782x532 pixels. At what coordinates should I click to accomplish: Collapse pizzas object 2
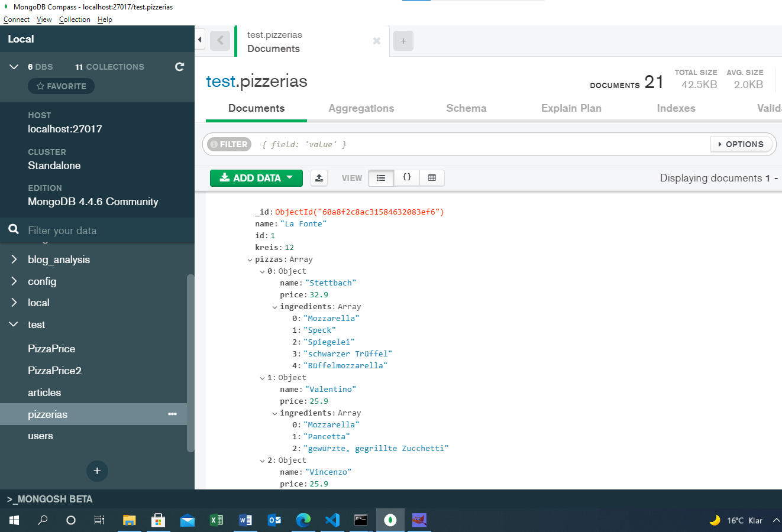coord(262,460)
